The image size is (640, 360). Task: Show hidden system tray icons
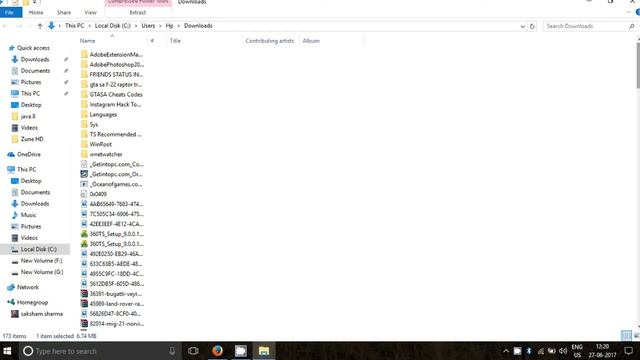[506, 351]
